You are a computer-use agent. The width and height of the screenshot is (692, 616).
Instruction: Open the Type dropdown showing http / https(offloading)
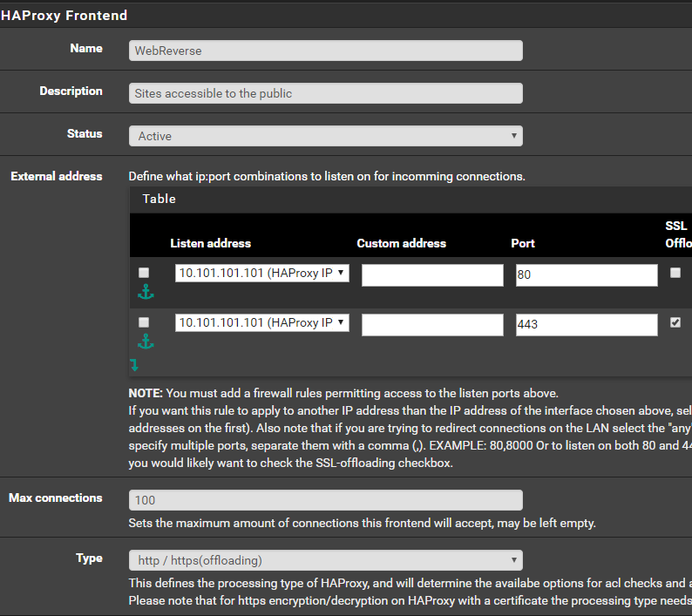tap(326, 560)
